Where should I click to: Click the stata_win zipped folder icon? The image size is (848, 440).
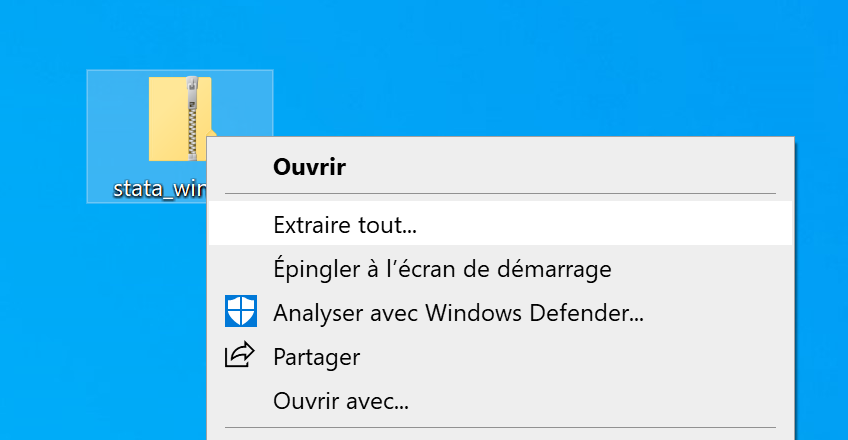180,118
